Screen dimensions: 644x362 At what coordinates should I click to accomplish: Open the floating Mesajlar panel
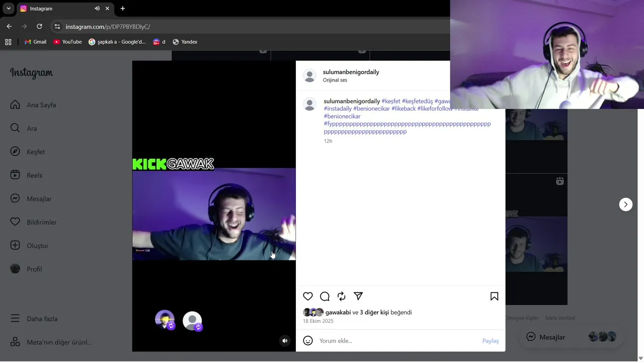(571, 337)
